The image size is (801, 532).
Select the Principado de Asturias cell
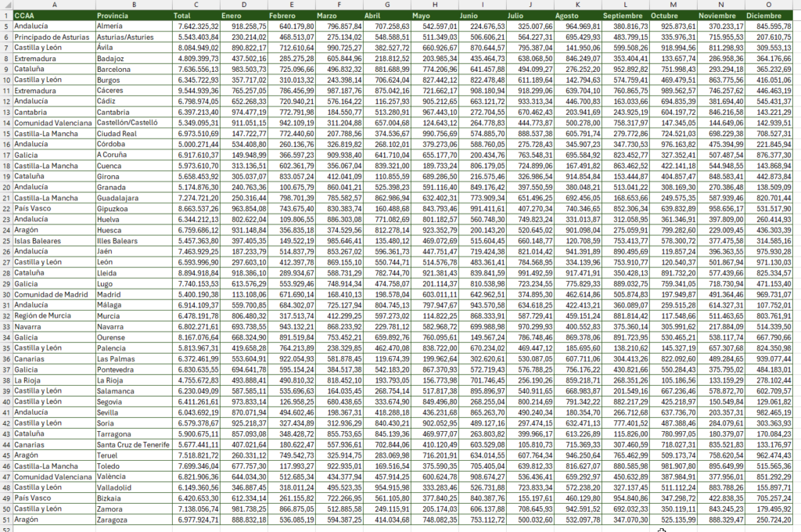coord(54,37)
